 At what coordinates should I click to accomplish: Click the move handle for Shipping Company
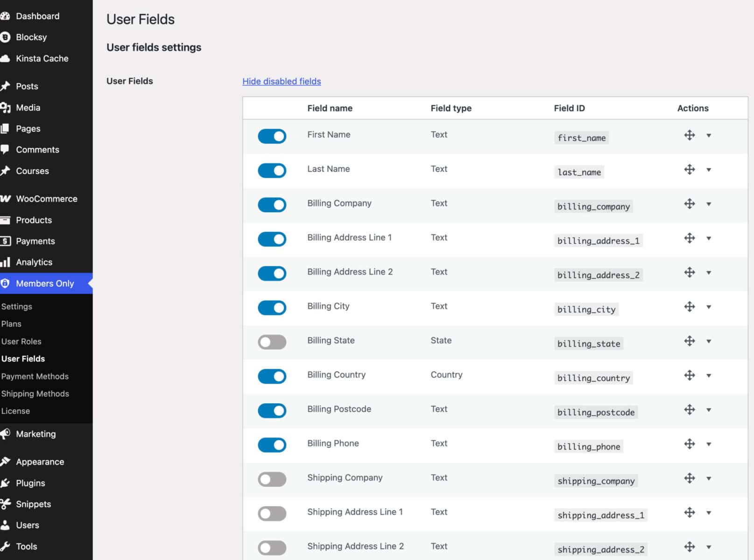(689, 478)
